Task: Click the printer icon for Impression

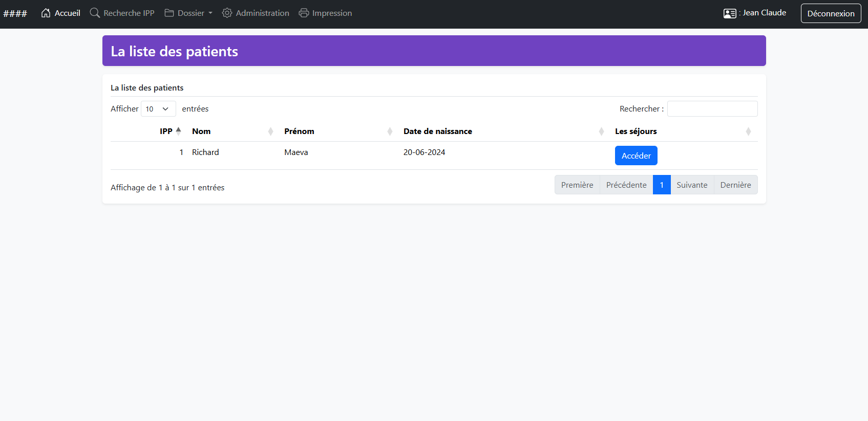Action: coord(304,13)
